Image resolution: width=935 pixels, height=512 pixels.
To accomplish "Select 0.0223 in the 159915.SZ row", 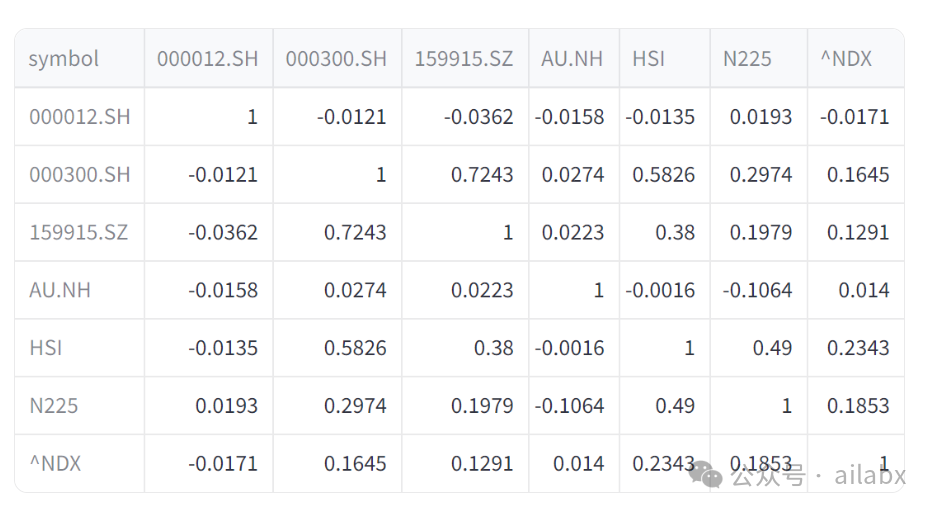I will click(573, 232).
